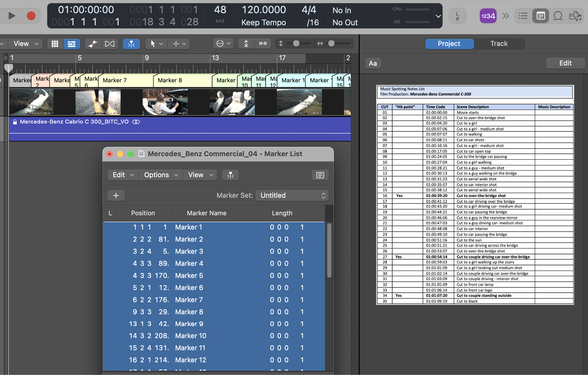Click the Aa font button
This screenshot has height=375, width=588.
click(373, 63)
